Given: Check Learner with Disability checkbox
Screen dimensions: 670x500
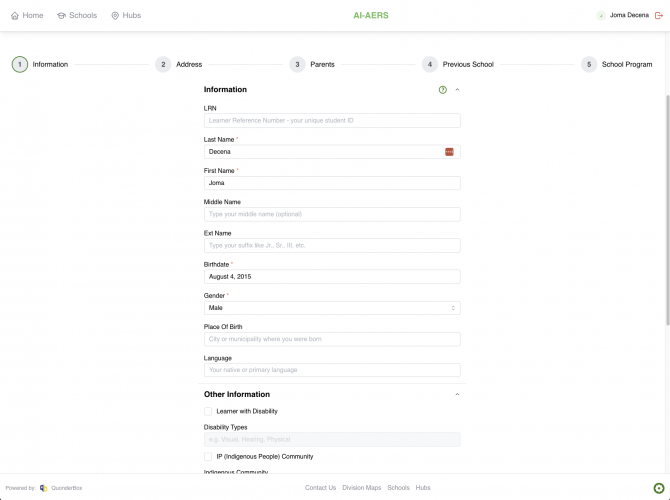Looking at the screenshot, I should click(208, 411).
